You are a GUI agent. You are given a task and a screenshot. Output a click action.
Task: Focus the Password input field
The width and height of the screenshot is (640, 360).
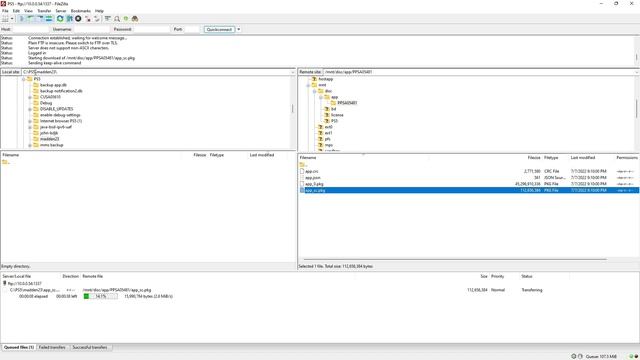tap(151, 29)
